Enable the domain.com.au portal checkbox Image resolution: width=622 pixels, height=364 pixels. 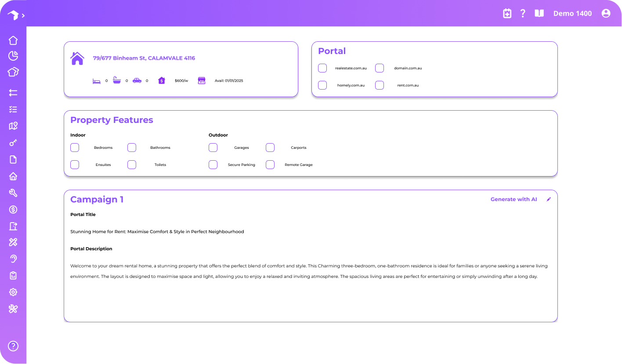(380, 68)
